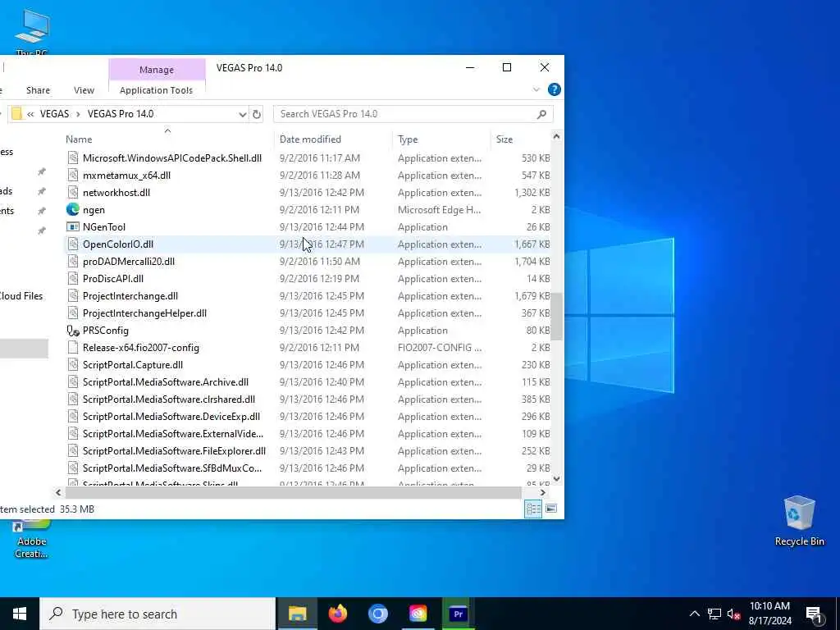Open the Recycle Bin desktop icon
The height and width of the screenshot is (630, 840).
(x=799, y=521)
